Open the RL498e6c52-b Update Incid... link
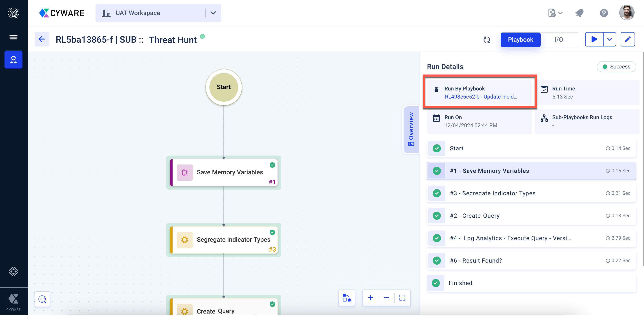This screenshot has height=316, width=644. (481, 97)
